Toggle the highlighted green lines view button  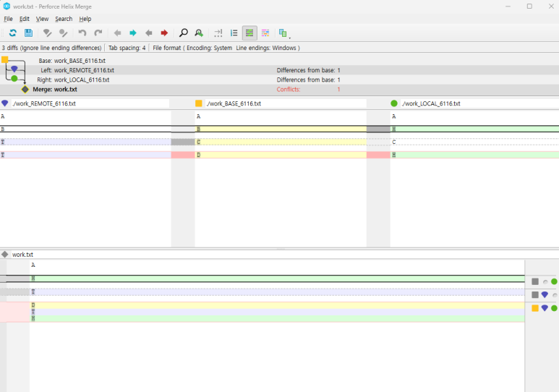click(249, 33)
